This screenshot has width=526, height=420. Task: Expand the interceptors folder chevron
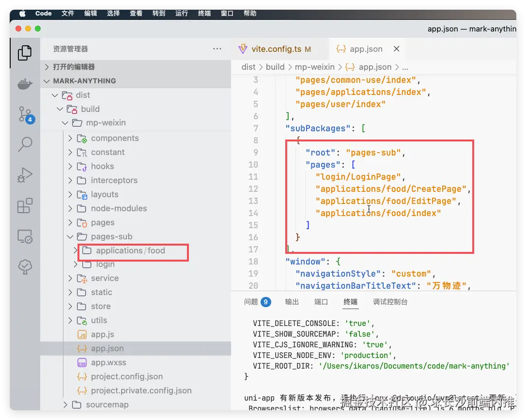pos(70,181)
